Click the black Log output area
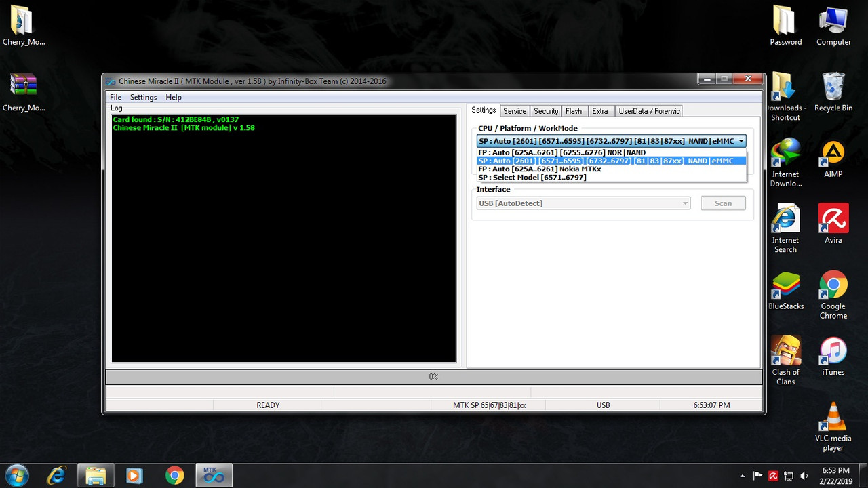 tap(283, 238)
